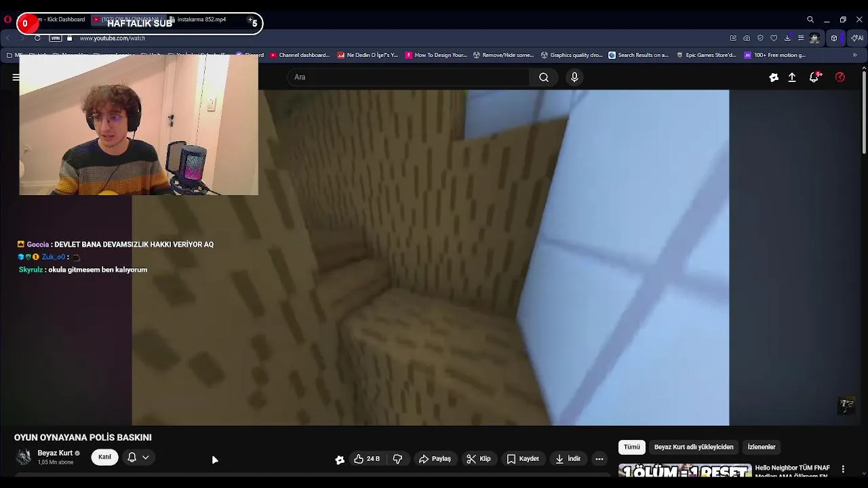
Task: Click the Kaydet save button
Action: click(523, 459)
